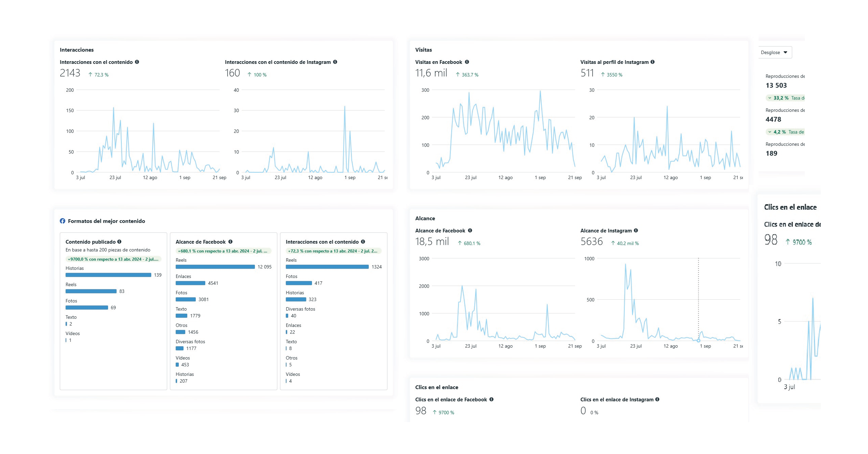Screen dimensions: 868x454
Task: Click info icon beside Visitas en Facebook
Action: (x=467, y=62)
